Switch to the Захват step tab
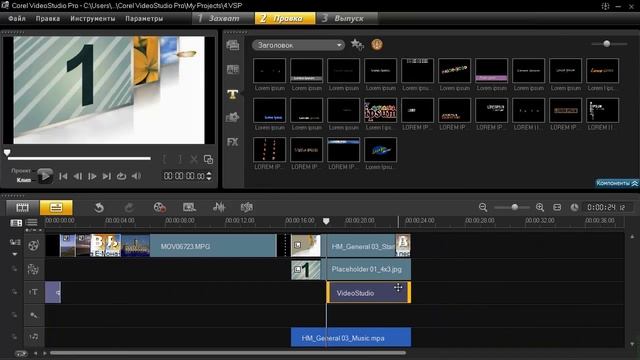Viewport: 640px width, 360px height. coord(223,18)
